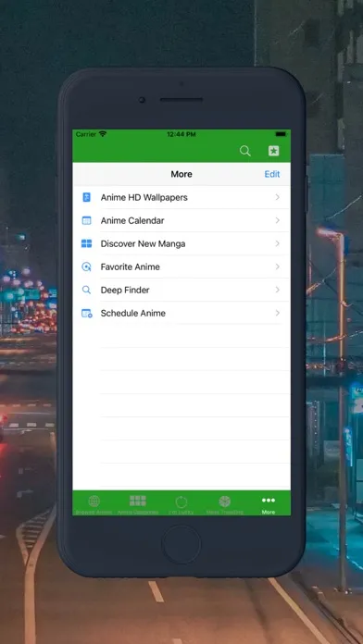363x644 pixels.
Task: Open the favorites star icon in header
Action: point(274,151)
